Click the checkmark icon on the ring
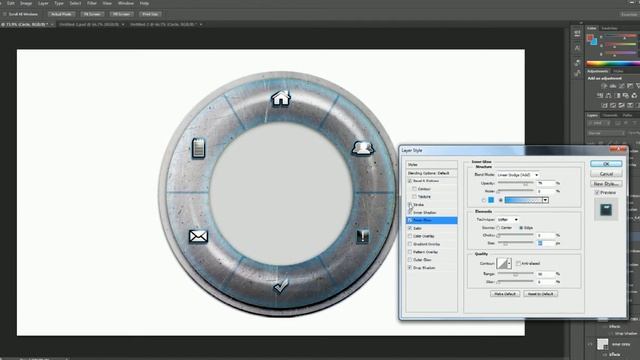 (281, 286)
